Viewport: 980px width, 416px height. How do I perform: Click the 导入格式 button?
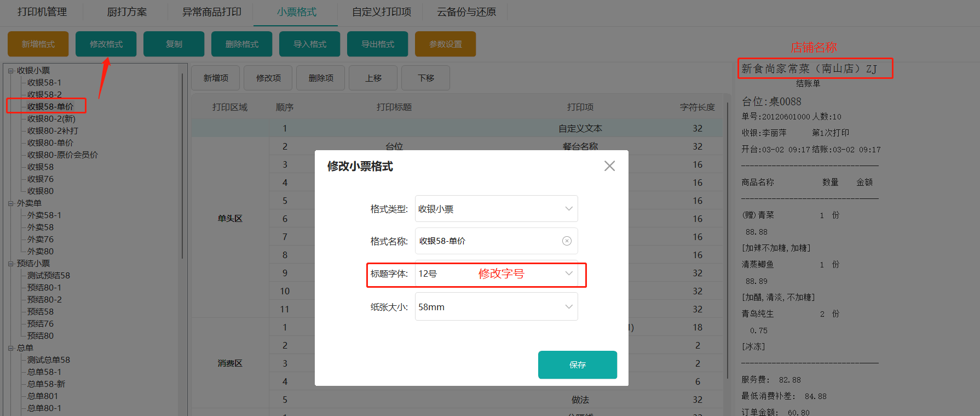pyautogui.click(x=310, y=44)
